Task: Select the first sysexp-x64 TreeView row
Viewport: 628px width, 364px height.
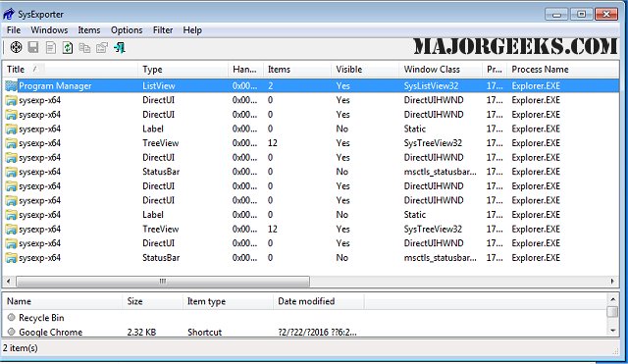Action: (311, 143)
